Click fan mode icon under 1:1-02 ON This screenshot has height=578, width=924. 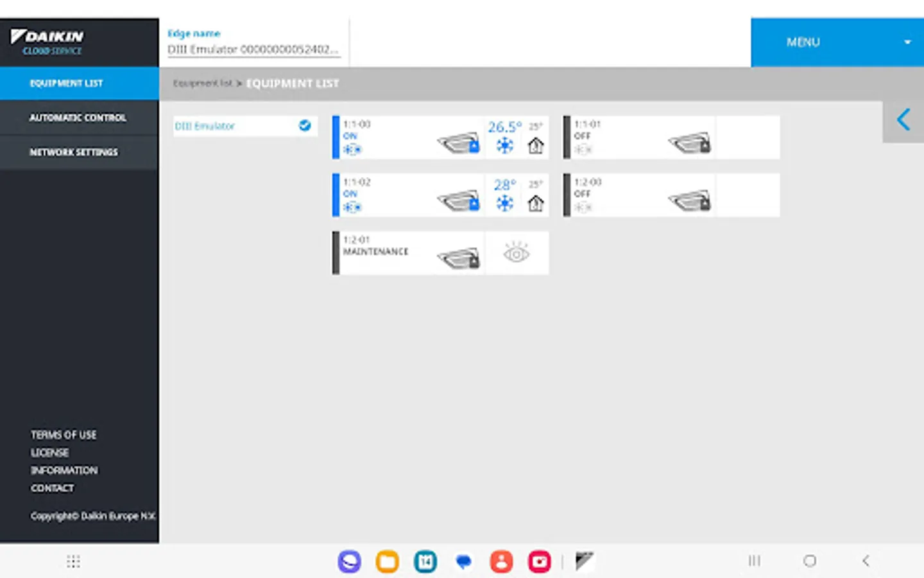352,207
